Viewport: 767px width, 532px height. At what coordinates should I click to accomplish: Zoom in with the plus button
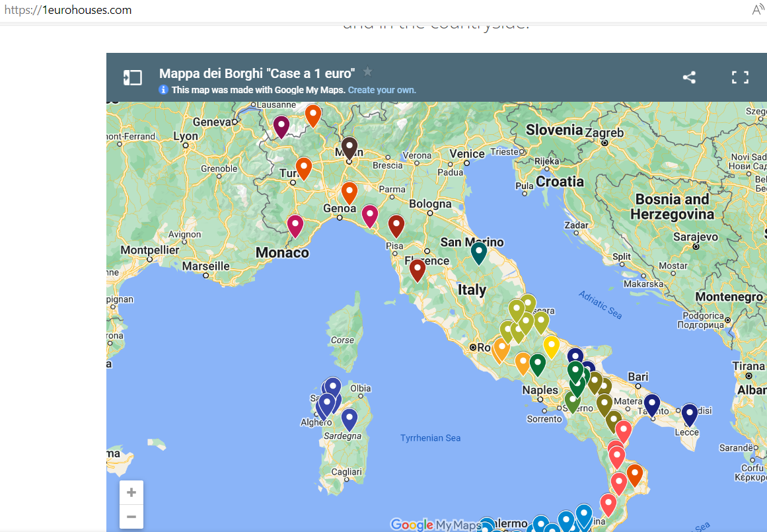click(131, 492)
